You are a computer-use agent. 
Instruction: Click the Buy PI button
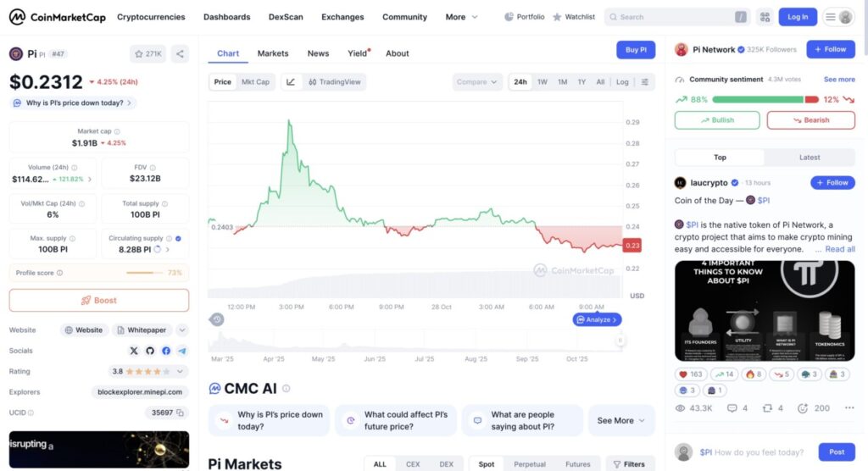point(635,50)
